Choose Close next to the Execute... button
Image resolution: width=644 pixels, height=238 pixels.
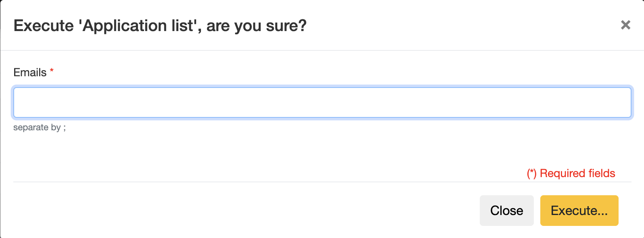[x=506, y=211]
